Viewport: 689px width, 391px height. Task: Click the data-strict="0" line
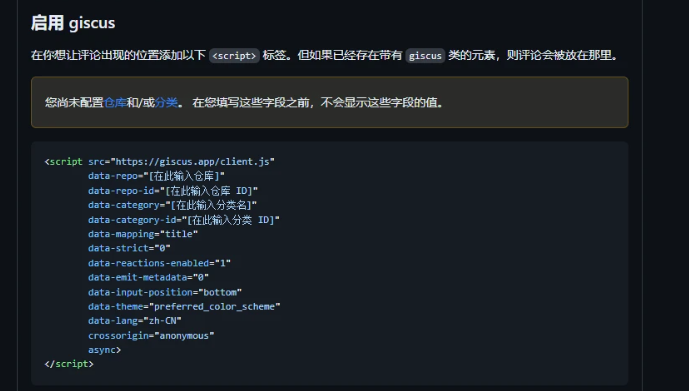(129, 249)
